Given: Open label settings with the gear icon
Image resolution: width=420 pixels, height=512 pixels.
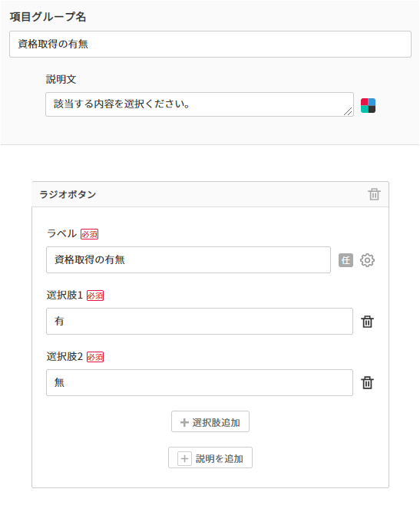Looking at the screenshot, I should [367, 260].
